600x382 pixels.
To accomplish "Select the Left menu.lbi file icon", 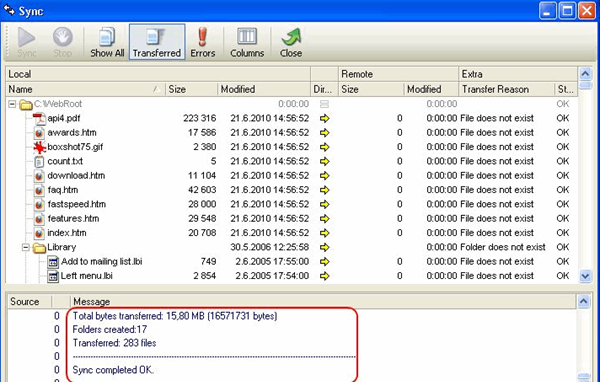I will pyautogui.click(x=53, y=276).
